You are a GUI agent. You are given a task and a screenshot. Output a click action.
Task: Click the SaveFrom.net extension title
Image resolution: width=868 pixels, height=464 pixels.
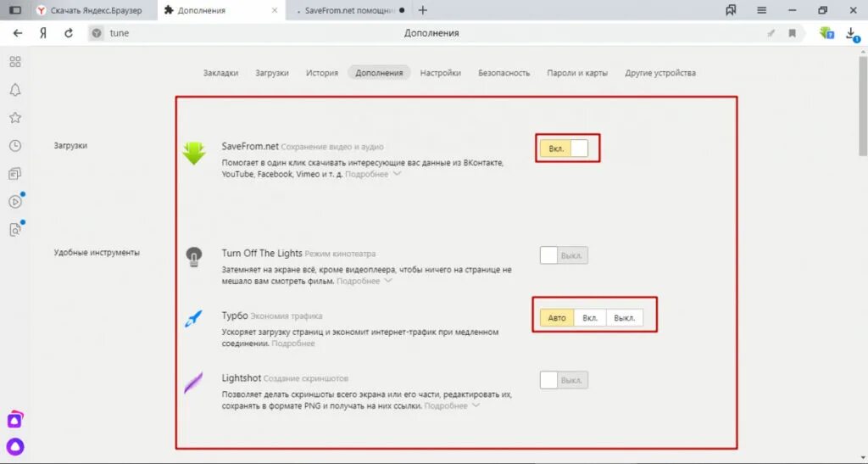pos(250,146)
